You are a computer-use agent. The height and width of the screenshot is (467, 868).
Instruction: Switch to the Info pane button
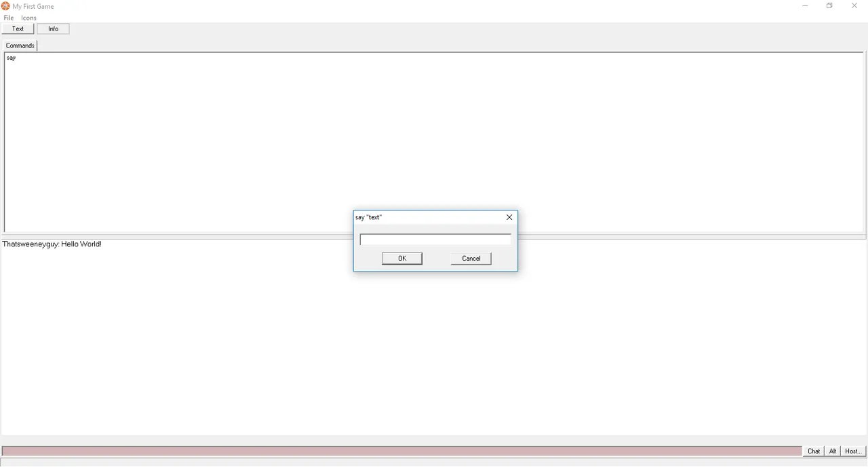[53, 29]
